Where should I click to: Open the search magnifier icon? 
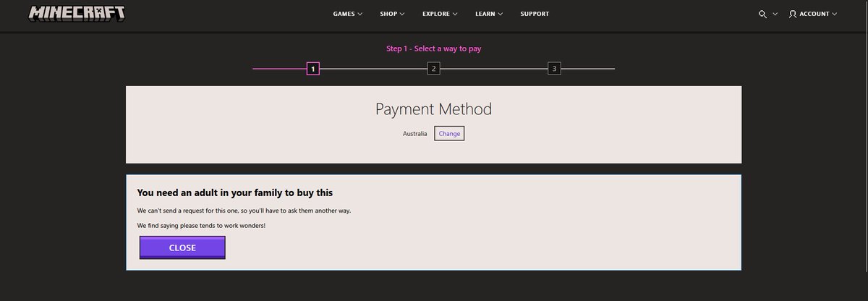tap(762, 14)
